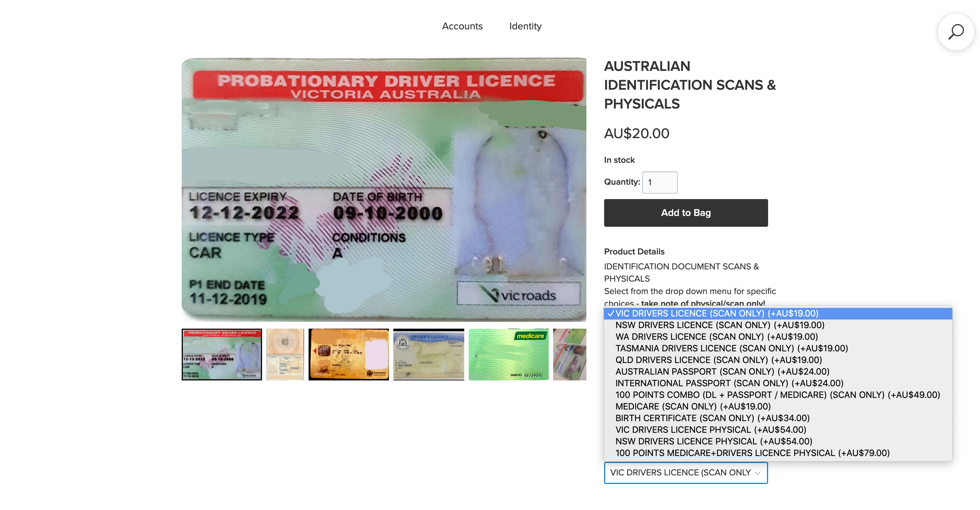
Task: Click the large main product image
Action: pos(383,189)
